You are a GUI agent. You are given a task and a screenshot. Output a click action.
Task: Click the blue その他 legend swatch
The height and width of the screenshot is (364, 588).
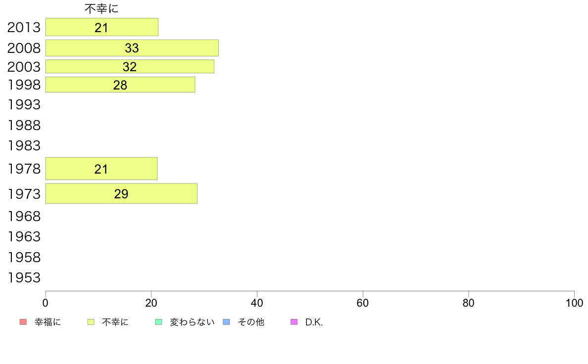click(x=227, y=322)
